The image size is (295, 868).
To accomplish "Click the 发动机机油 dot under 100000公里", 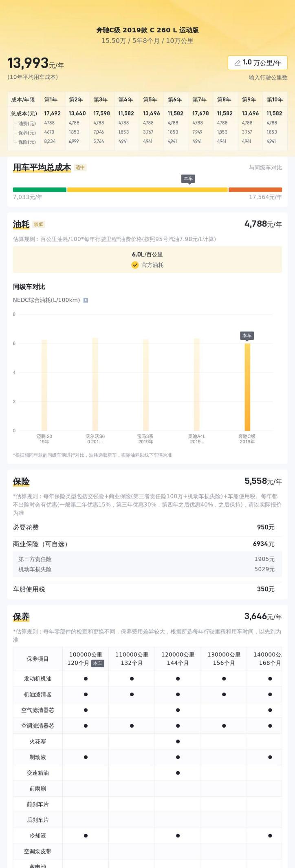I will 86,679.
